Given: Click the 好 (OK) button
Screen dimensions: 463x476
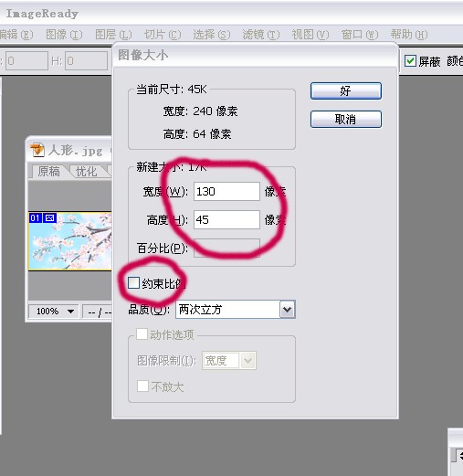Looking at the screenshot, I should tap(346, 90).
